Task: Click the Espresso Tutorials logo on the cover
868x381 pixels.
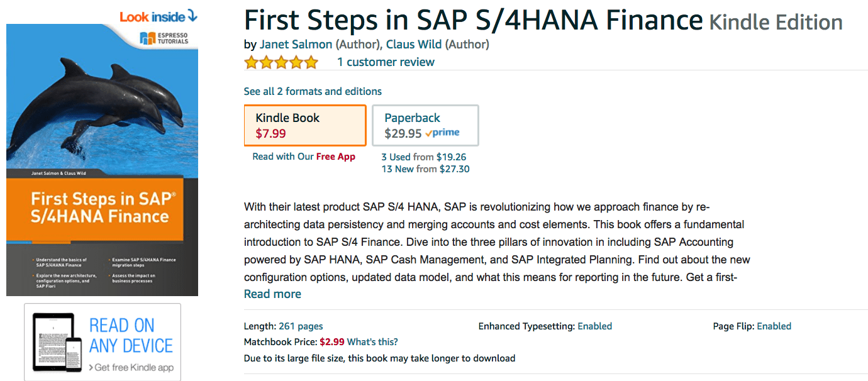Action: 164,38
